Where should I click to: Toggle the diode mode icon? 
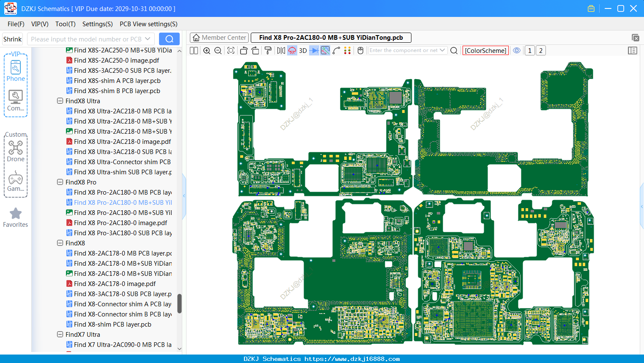[x=314, y=50]
